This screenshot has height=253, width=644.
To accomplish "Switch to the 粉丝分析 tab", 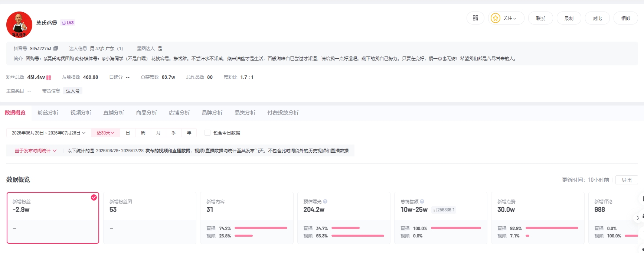I will 48,113.
